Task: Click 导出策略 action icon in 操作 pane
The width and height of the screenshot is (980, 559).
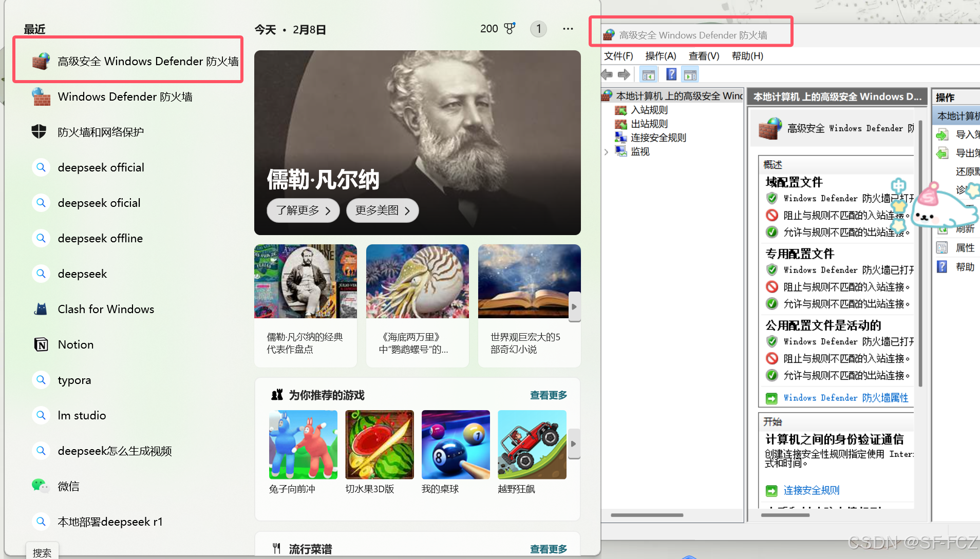Action: [x=942, y=153]
